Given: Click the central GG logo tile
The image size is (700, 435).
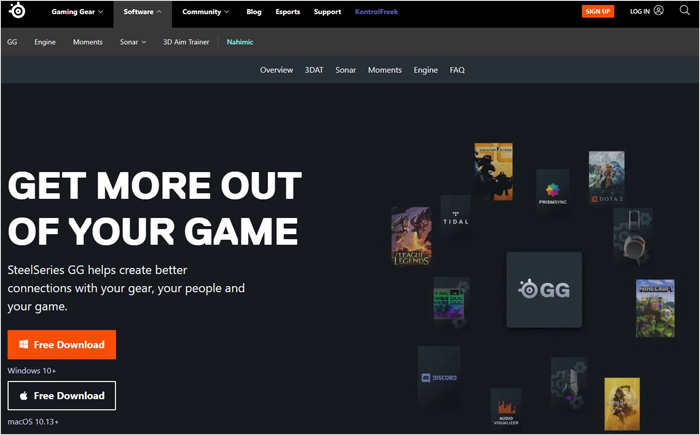Looking at the screenshot, I should tap(544, 289).
